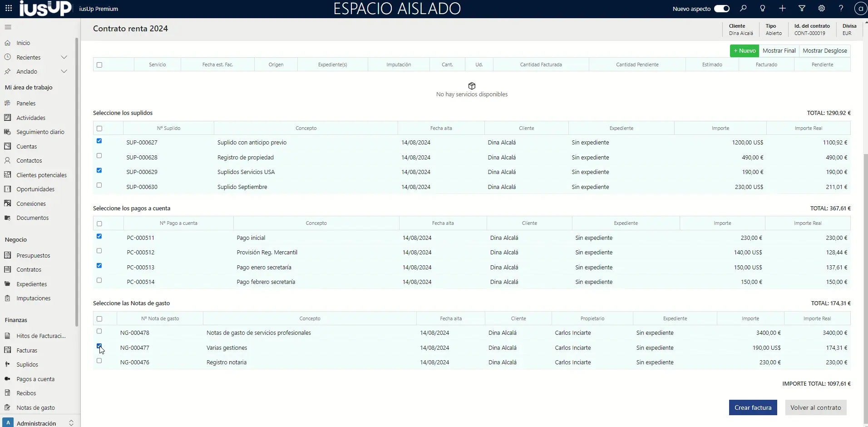Open the app launcher waffle icon
The image size is (868, 427).
click(x=9, y=9)
